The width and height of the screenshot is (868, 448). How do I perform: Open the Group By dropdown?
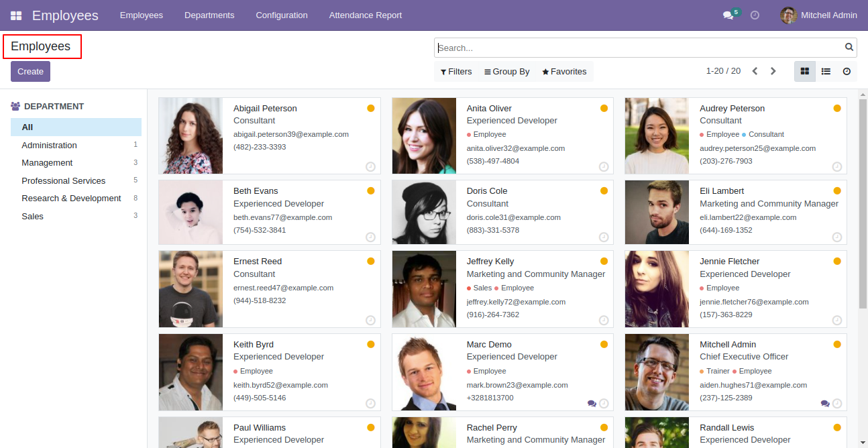(507, 72)
